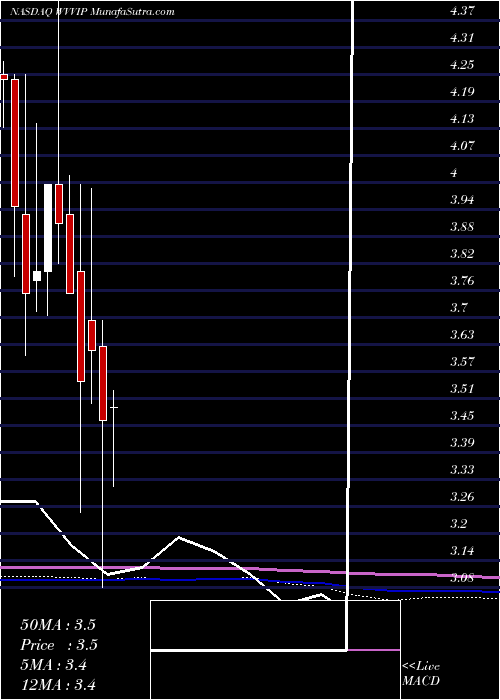Click the 3.76 price axis label
Viewport: 500px width, 700px height.
[x=462, y=281]
